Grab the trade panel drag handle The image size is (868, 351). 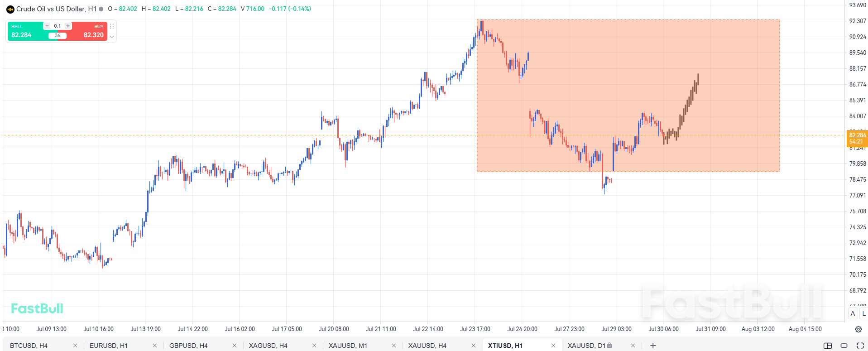(112, 26)
